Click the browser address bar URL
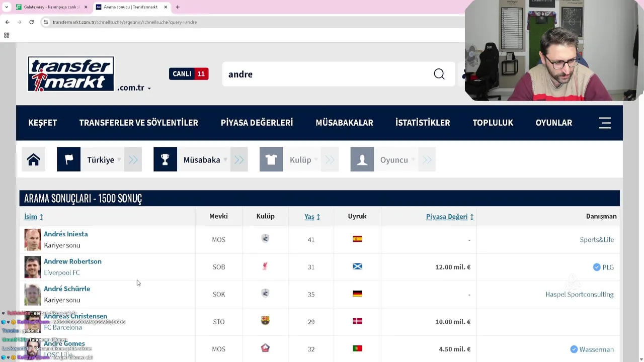644x362 pixels. click(125, 22)
